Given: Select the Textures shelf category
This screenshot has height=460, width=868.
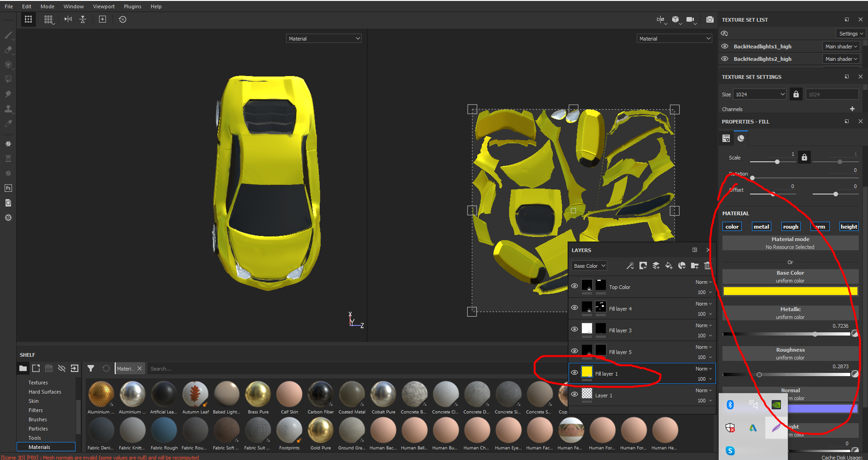Looking at the screenshot, I should (x=38, y=383).
